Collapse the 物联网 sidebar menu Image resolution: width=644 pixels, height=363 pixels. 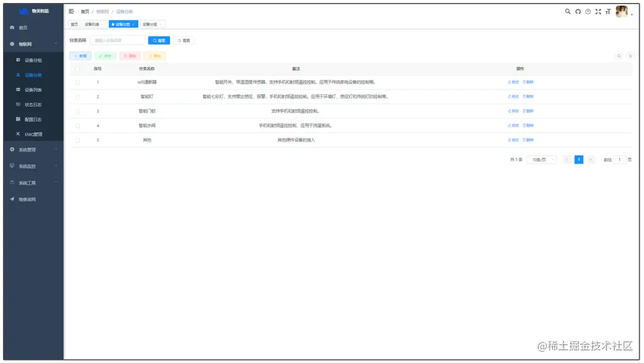pos(33,44)
